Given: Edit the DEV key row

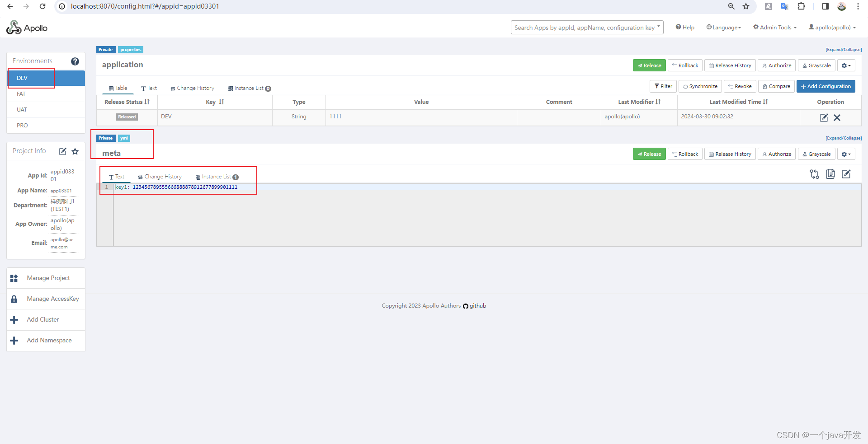Looking at the screenshot, I should point(824,117).
